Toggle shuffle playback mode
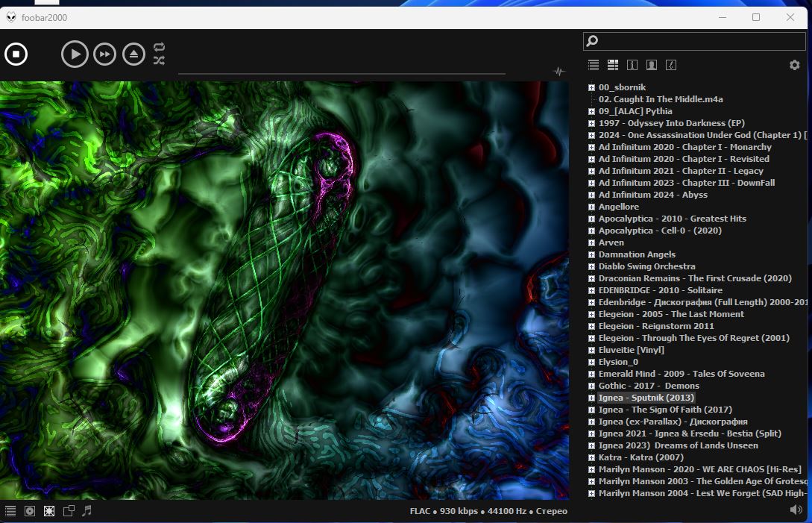812x523 pixels. (159, 60)
